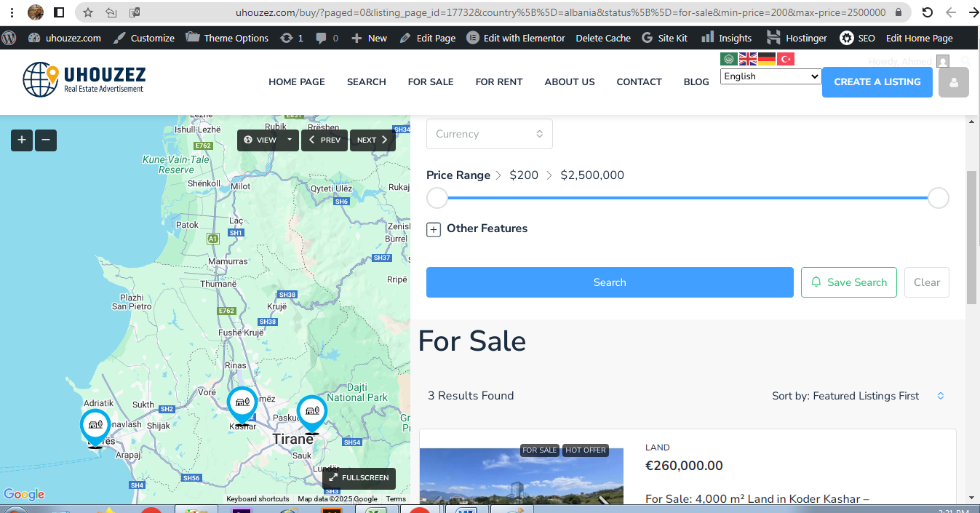Open the Currency dropdown
The height and width of the screenshot is (513, 980).
coord(489,134)
